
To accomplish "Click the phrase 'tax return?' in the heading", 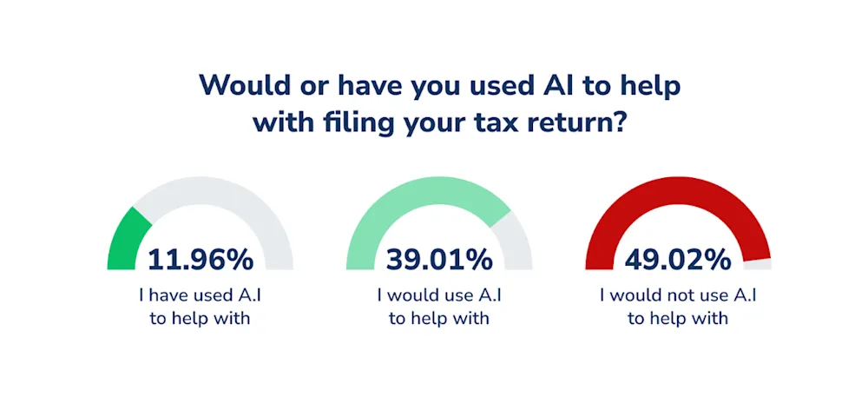I will point(542,122).
